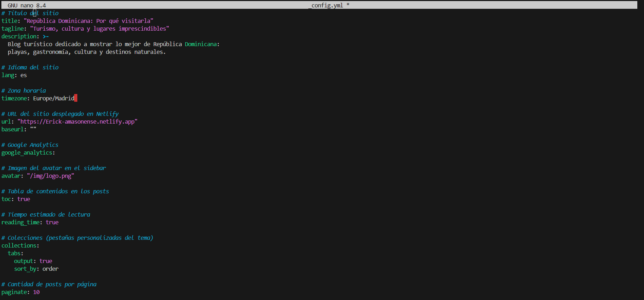This screenshot has height=300, width=644.
Task: Click the red cursor block after Madrid
Action: pos(76,98)
